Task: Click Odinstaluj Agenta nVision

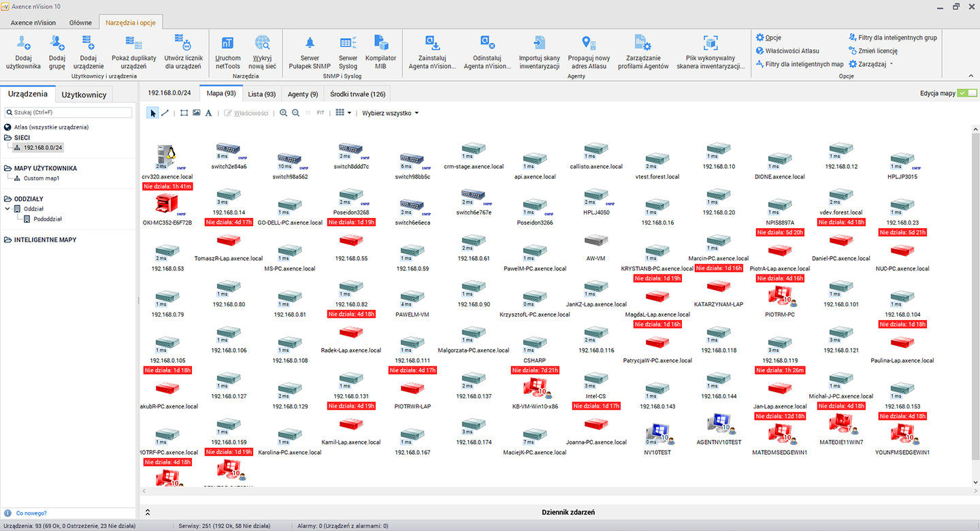Action: click(x=487, y=52)
